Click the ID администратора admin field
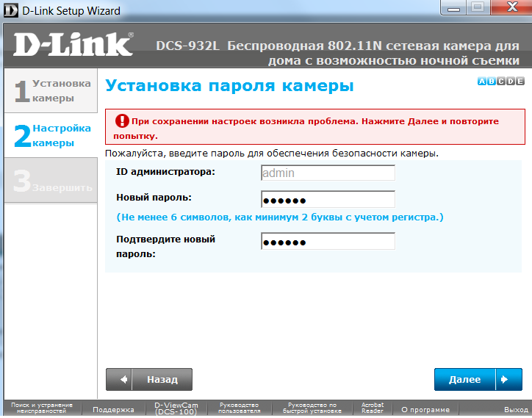The height and width of the screenshot is (418, 532). point(328,174)
